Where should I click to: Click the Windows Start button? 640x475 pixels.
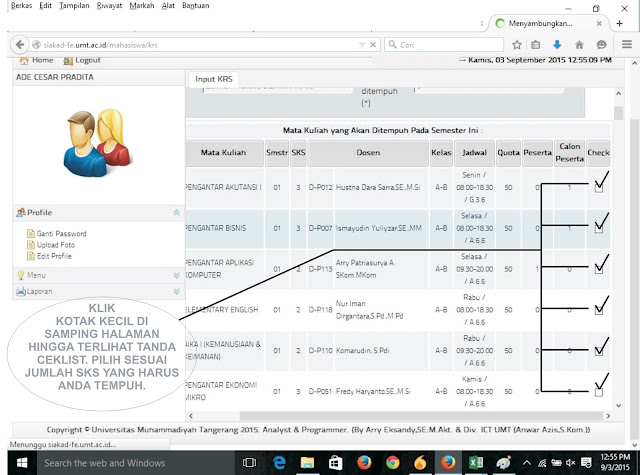coord(22,463)
